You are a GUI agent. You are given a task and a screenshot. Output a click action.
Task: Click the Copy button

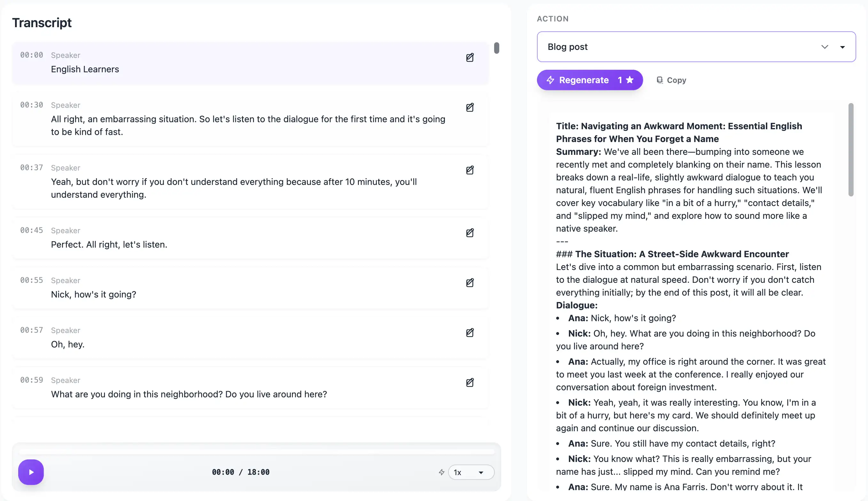click(x=671, y=79)
